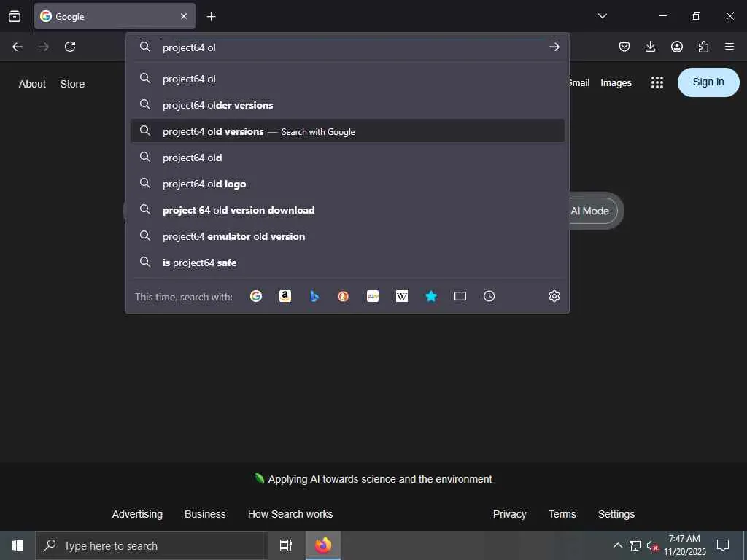Screen dimensions: 747x560
Task: Open the Advertising footer link
Action: [x=137, y=514]
